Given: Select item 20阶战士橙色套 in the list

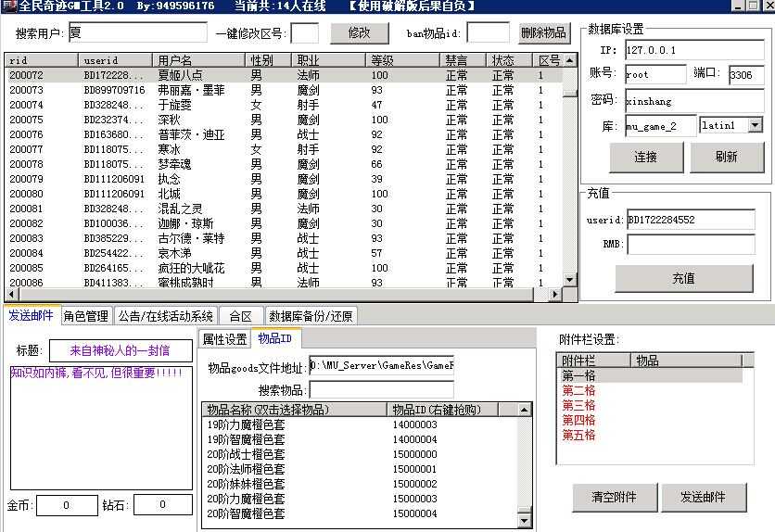Looking at the screenshot, I should [246, 454].
